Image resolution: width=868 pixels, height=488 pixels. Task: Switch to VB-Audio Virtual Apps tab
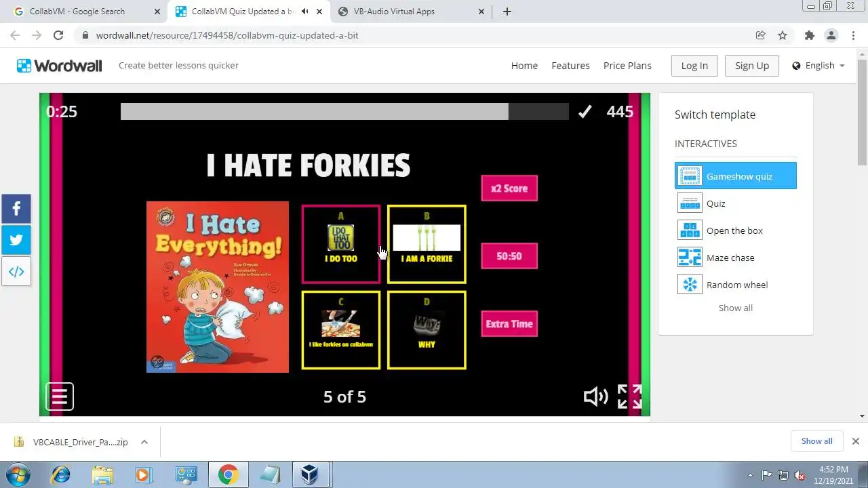(x=411, y=12)
